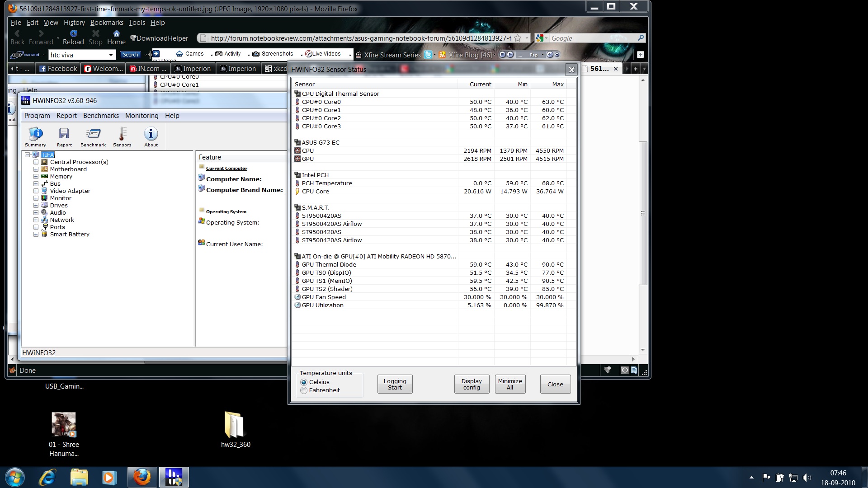The image size is (868, 488).
Task: Click Firefox Reload button
Action: point(73,38)
